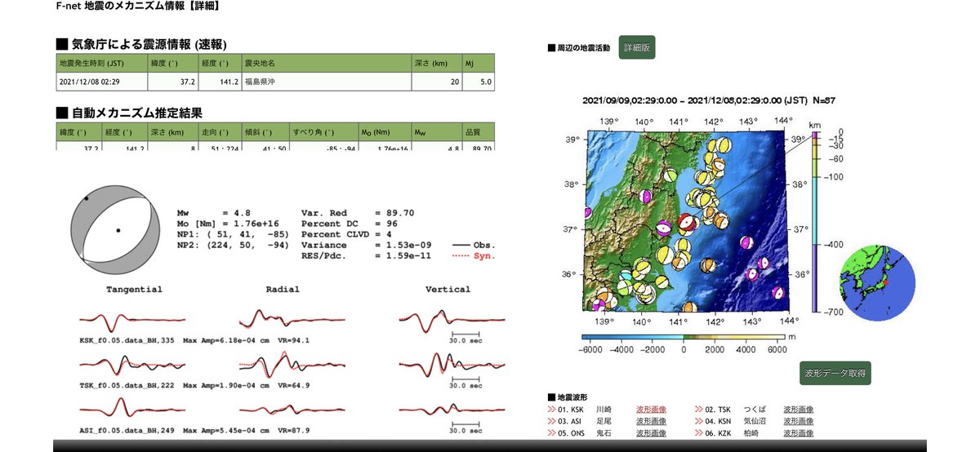Image resolution: width=980 pixels, height=452 pixels.
Task: Click the 気象庁による震源情報 (速報) heading
Action: coord(141,43)
